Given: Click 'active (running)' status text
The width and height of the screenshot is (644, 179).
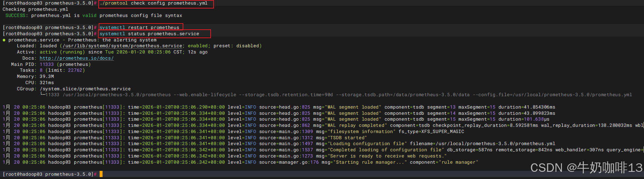Looking at the screenshot, I should pyautogui.click(x=62, y=52).
